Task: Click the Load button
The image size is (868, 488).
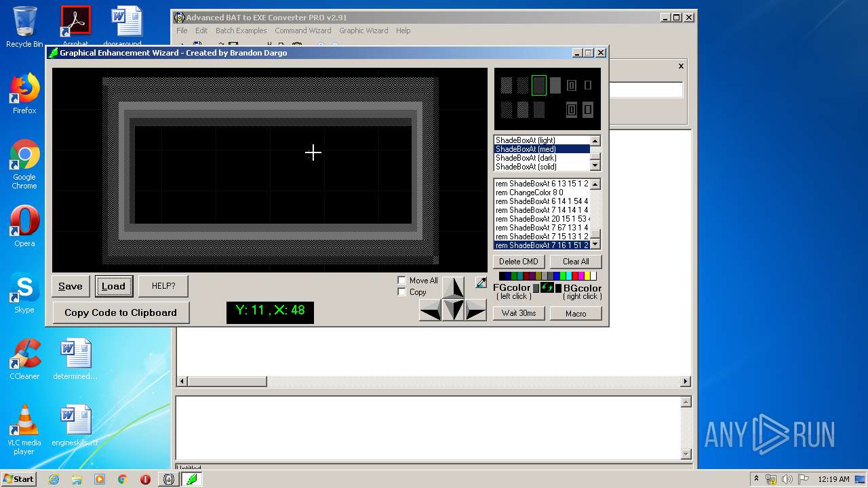Action: point(113,286)
